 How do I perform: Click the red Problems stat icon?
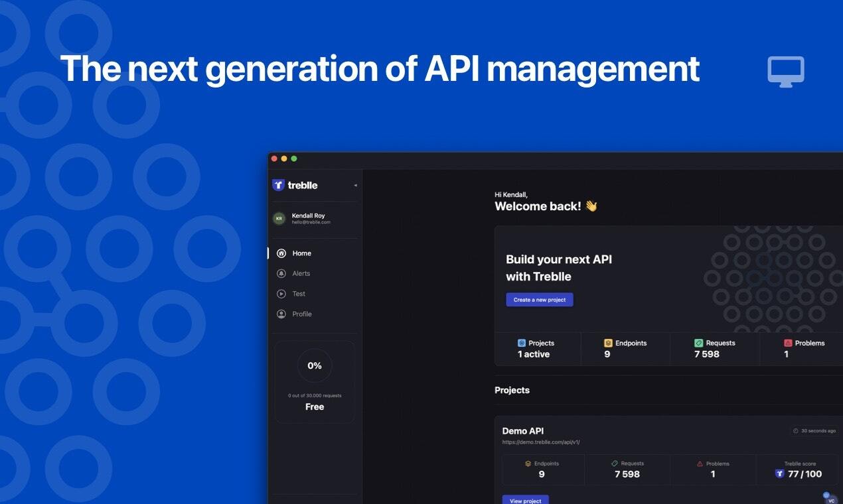788,343
